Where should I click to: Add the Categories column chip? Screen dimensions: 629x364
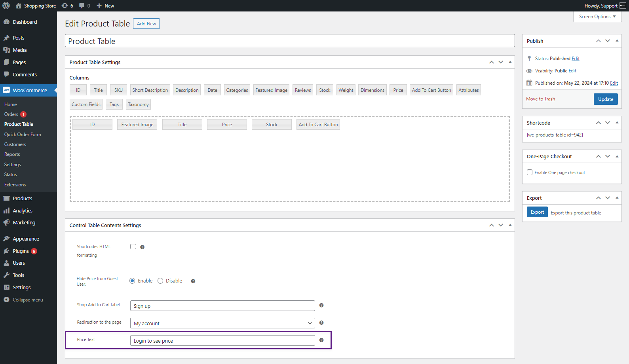coord(237,90)
